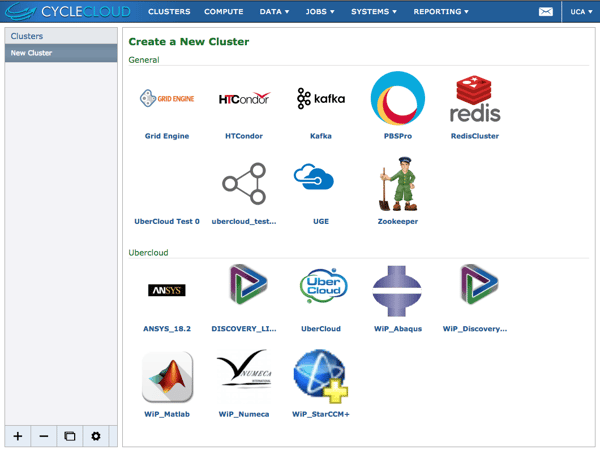
Task: Open the messages envelope icon
Action: coord(546,11)
